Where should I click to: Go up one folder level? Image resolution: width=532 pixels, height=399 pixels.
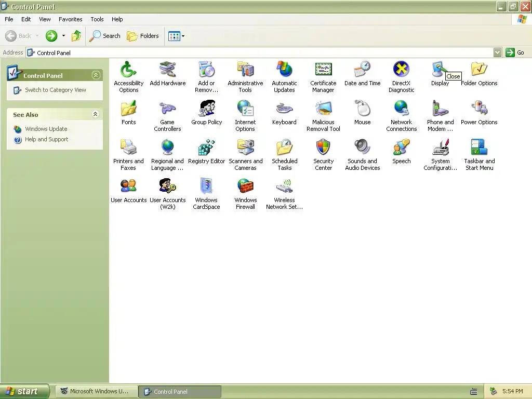point(76,36)
